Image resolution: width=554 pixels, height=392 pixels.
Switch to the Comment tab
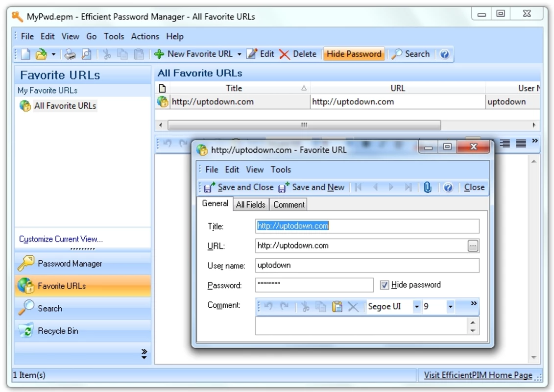click(x=289, y=205)
